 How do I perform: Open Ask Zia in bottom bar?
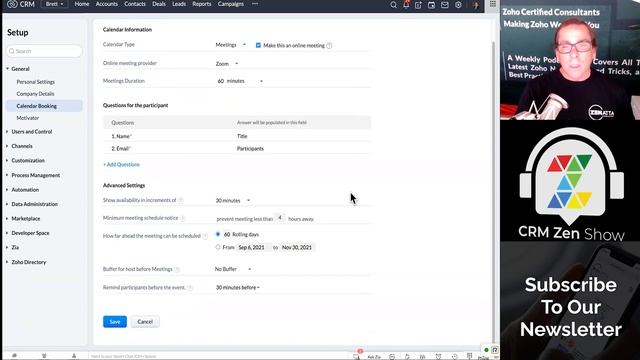(x=374, y=357)
